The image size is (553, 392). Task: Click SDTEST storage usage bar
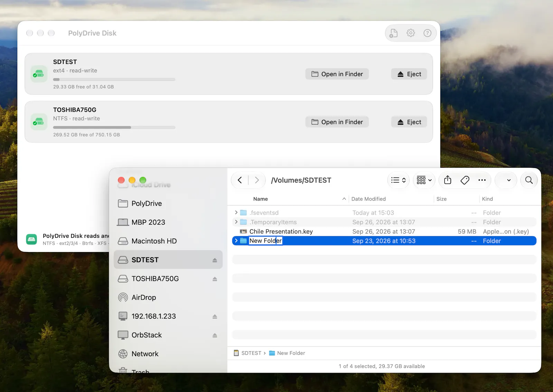[114, 80]
